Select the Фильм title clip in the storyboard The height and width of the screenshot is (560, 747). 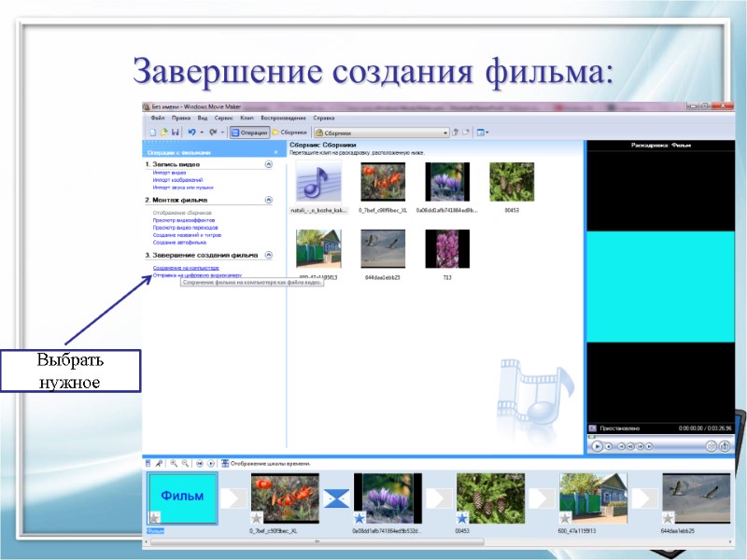[x=182, y=498]
